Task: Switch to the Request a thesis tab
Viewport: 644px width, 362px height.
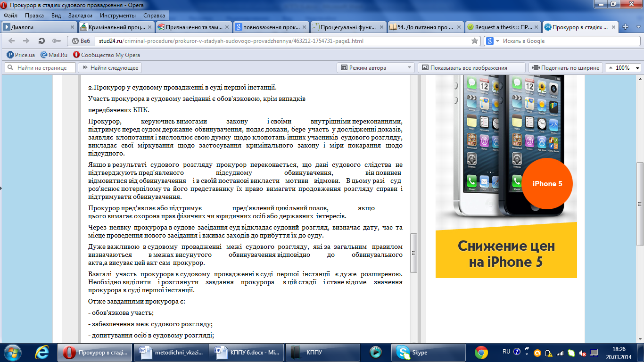Action: (x=503, y=27)
